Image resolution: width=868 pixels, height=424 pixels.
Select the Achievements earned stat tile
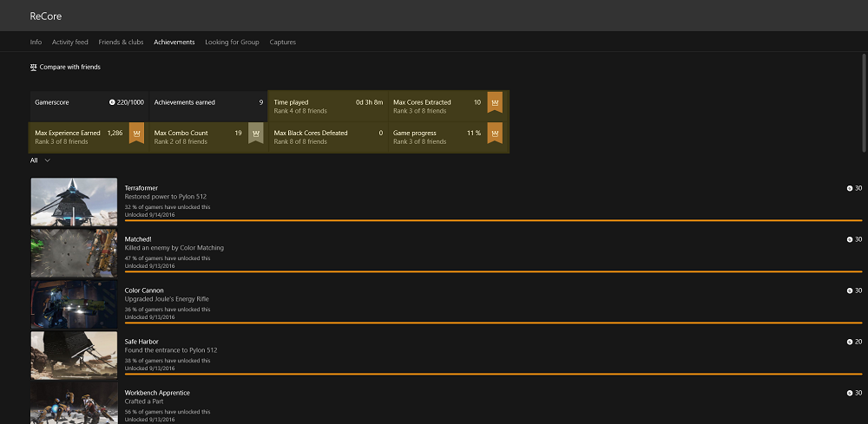pyautogui.click(x=208, y=106)
